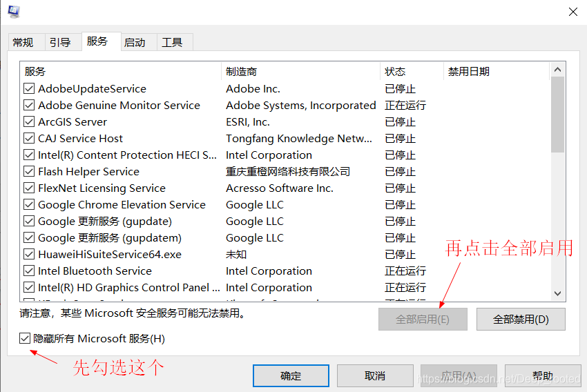Screen dimensions: 587x392
Task: Toggle HuaweiHiSuiteService64.exe checkbox
Action: 29,255
